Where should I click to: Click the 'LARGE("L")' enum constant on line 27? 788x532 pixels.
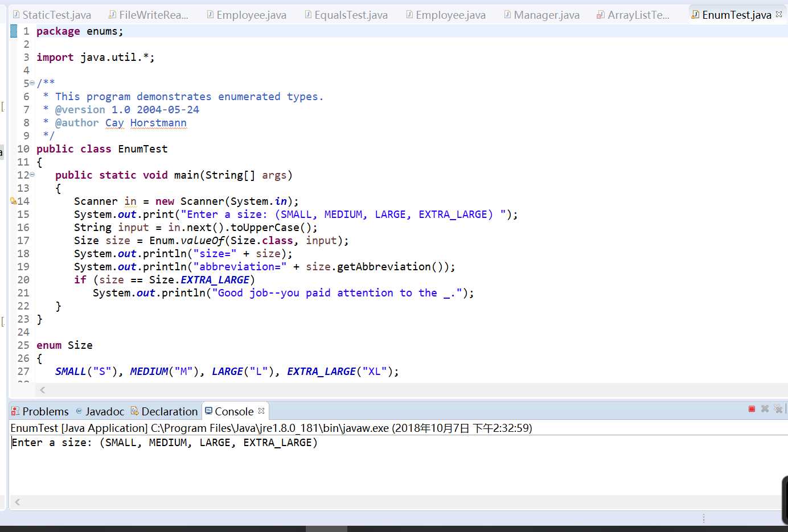[243, 372]
